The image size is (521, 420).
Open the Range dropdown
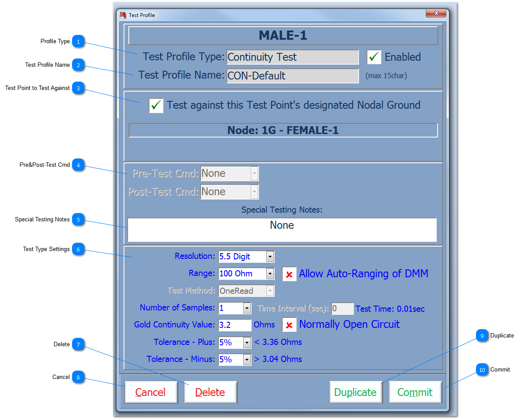[270, 274]
